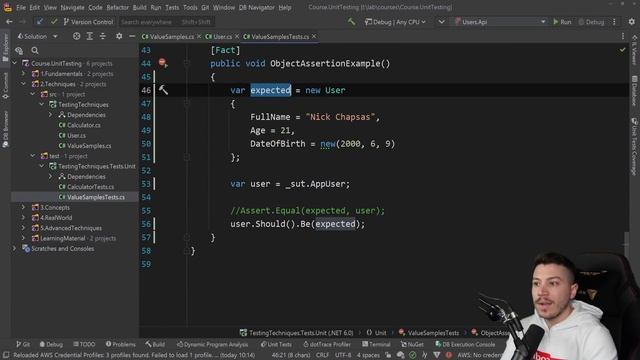This screenshot has height=360, width=640.
Task: Expand the 1.Fundamentals folder
Action: 24,74
